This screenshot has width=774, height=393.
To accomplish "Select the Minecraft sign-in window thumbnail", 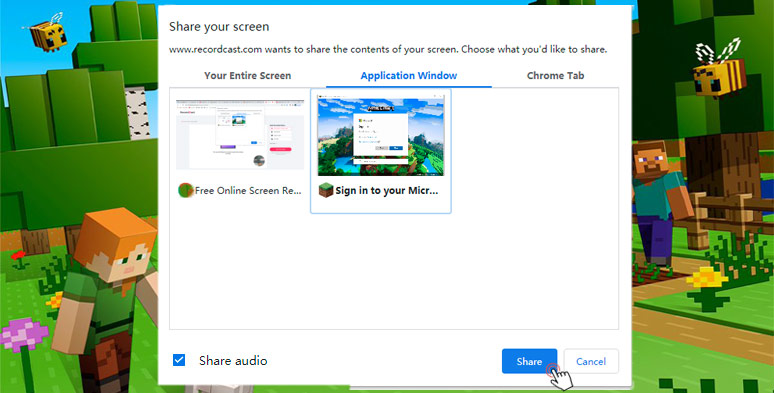I will (381, 136).
